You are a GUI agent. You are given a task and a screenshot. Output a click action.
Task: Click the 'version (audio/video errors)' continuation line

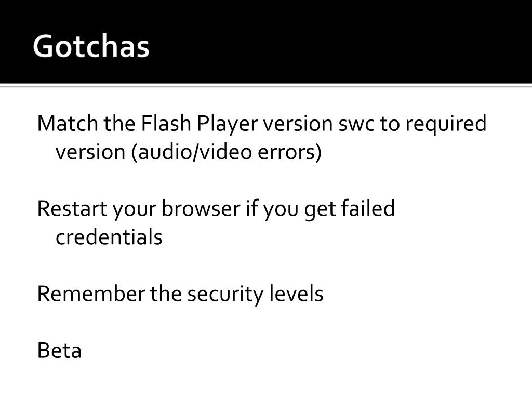click(189, 152)
